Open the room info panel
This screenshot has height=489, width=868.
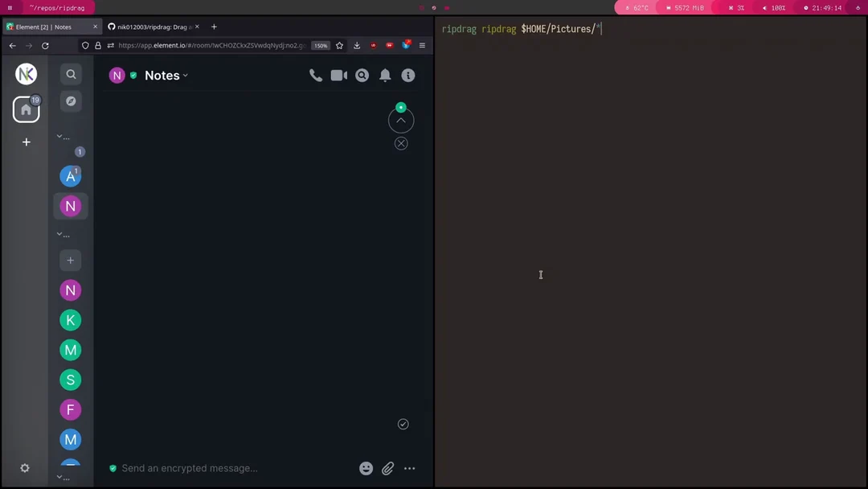coord(407,75)
